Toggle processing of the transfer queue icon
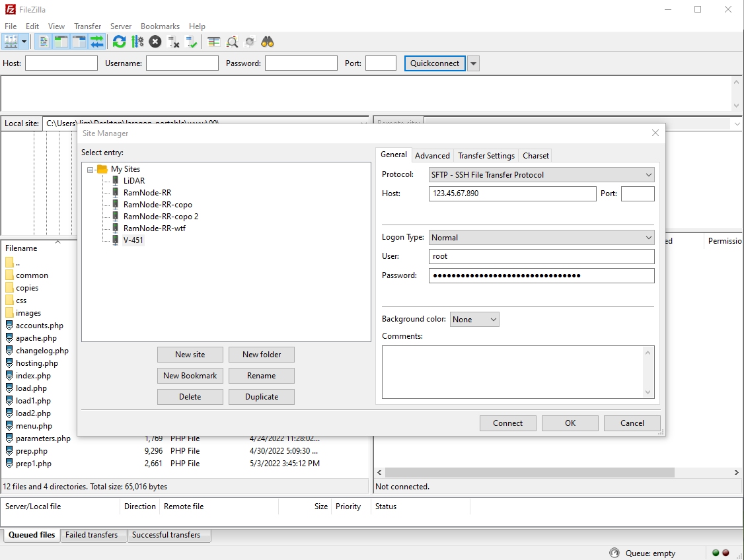 (x=137, y=42)
